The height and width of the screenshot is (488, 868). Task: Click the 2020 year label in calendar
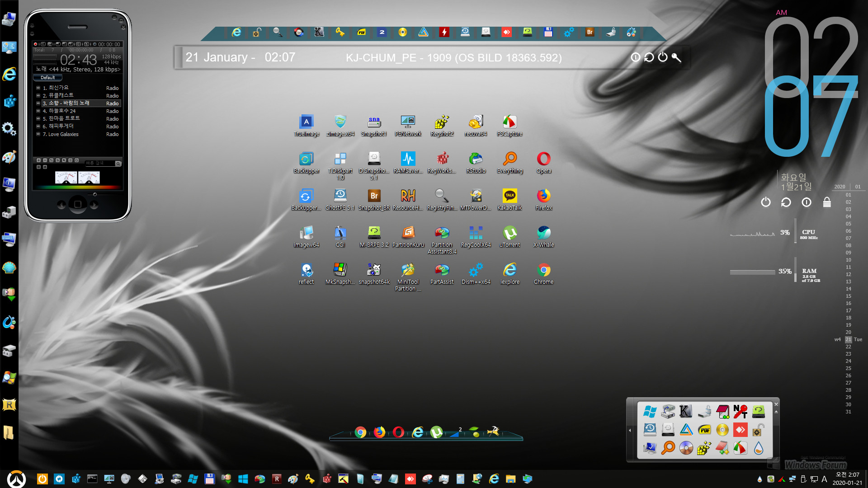pyautogui.click(x=840, y=187)
